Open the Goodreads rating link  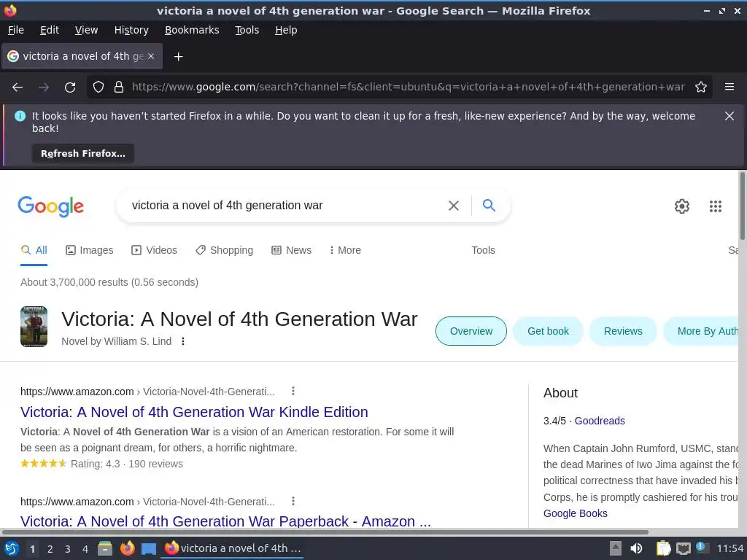tap(600, 421)
